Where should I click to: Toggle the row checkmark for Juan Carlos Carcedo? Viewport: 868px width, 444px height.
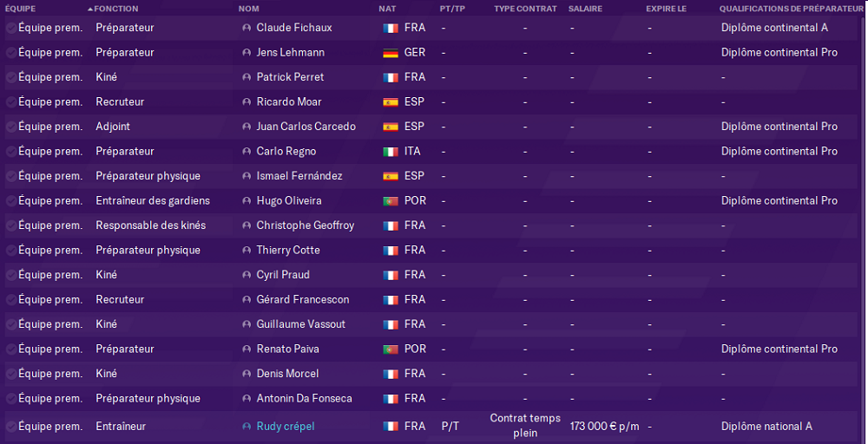click(x=10, y=127)
